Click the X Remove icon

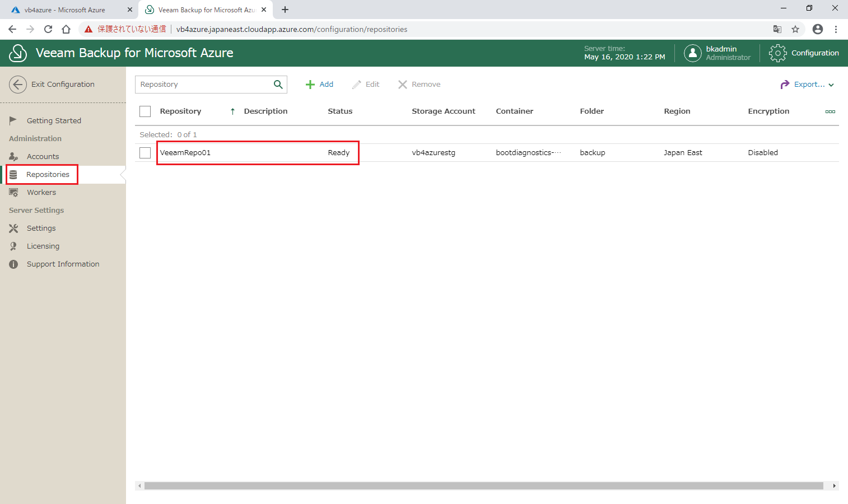pos(403,85)
